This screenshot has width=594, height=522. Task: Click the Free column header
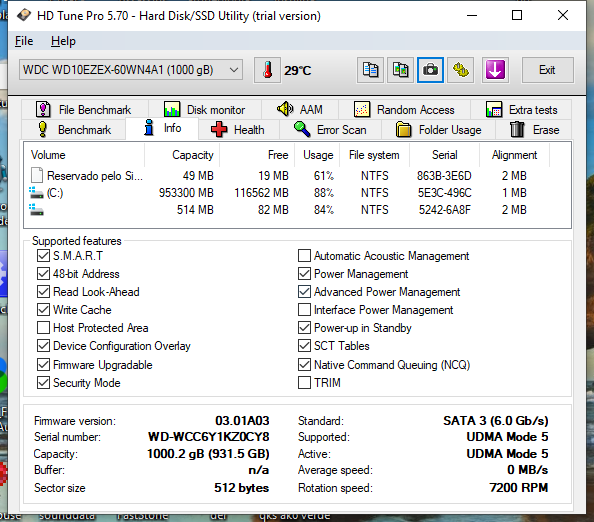click(257, 155)
